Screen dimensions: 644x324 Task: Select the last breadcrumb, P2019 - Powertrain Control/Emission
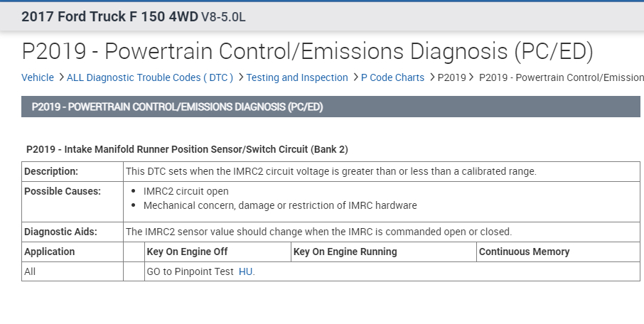[561, 77]
